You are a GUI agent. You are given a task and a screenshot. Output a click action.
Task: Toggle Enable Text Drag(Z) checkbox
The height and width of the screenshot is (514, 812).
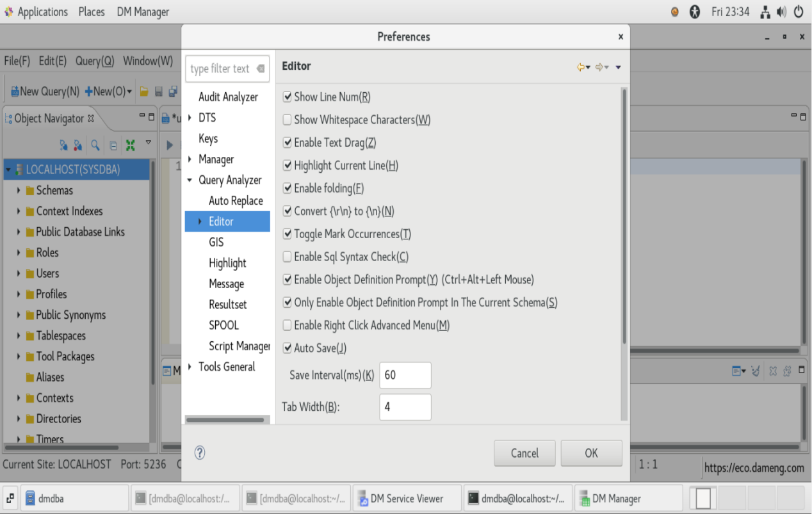tap(287, 143)
